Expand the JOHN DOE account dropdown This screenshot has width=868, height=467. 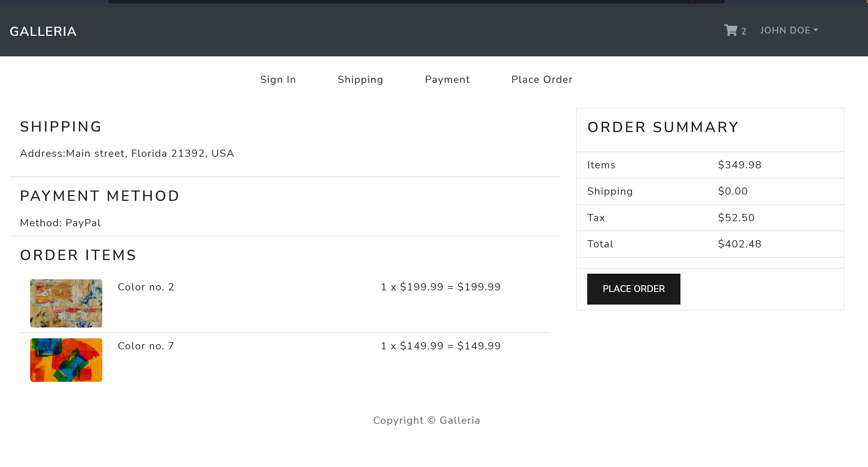coord(786,30)
